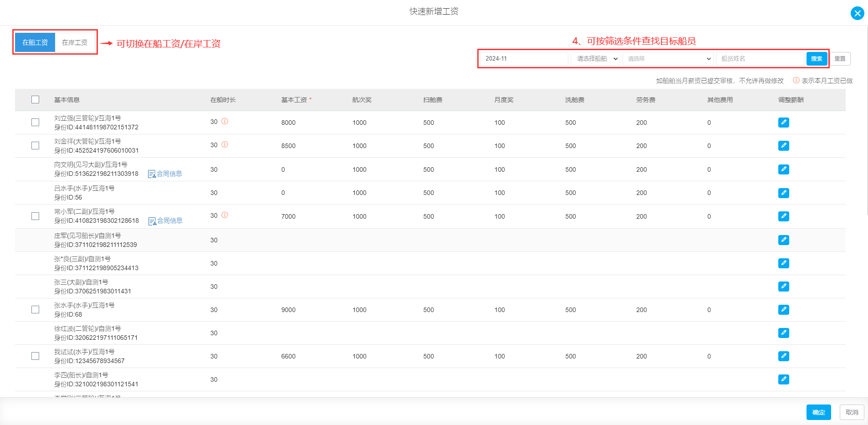
Task: Check the box for 张水手
Action: [35, 309]
